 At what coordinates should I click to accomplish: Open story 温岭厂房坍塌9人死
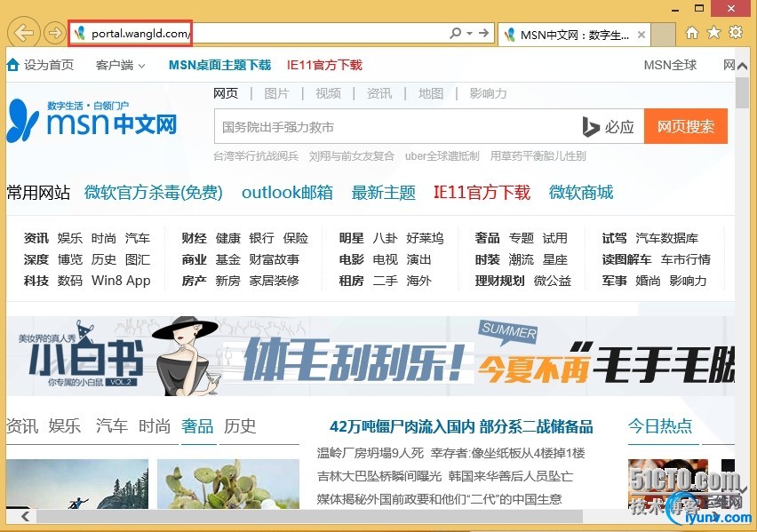(x=371, y=453)
